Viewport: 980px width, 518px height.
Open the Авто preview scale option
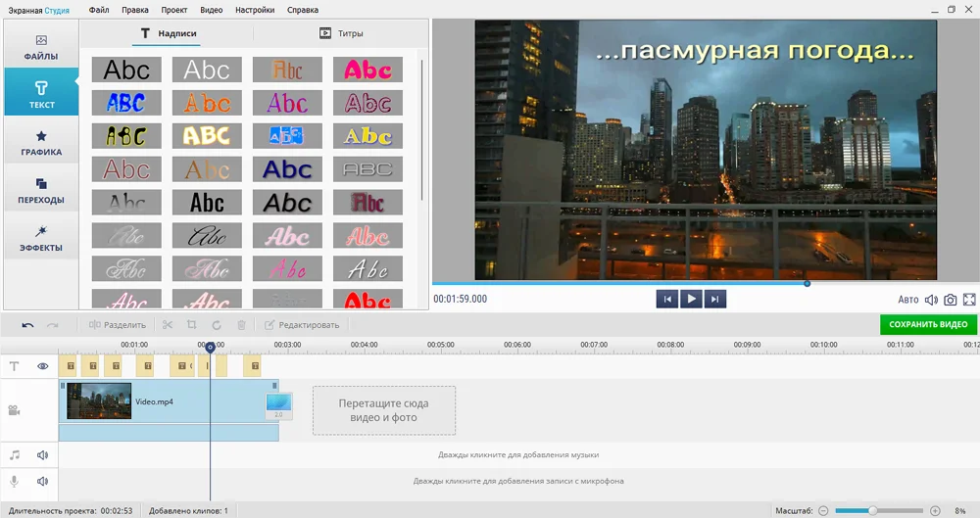click(x=908, y=300)
